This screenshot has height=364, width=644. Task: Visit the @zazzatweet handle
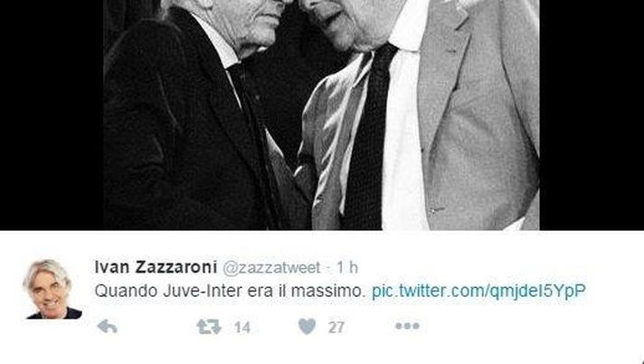click(271, 268)
